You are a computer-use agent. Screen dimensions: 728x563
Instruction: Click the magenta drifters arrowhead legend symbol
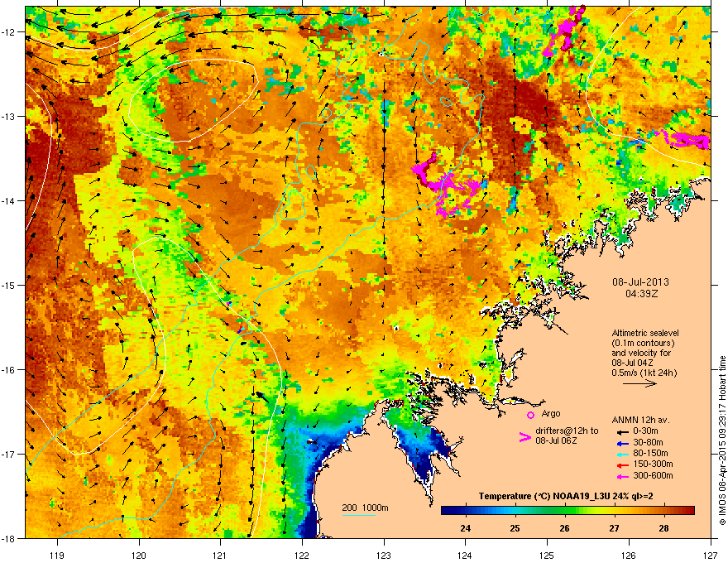coord(524,436)
